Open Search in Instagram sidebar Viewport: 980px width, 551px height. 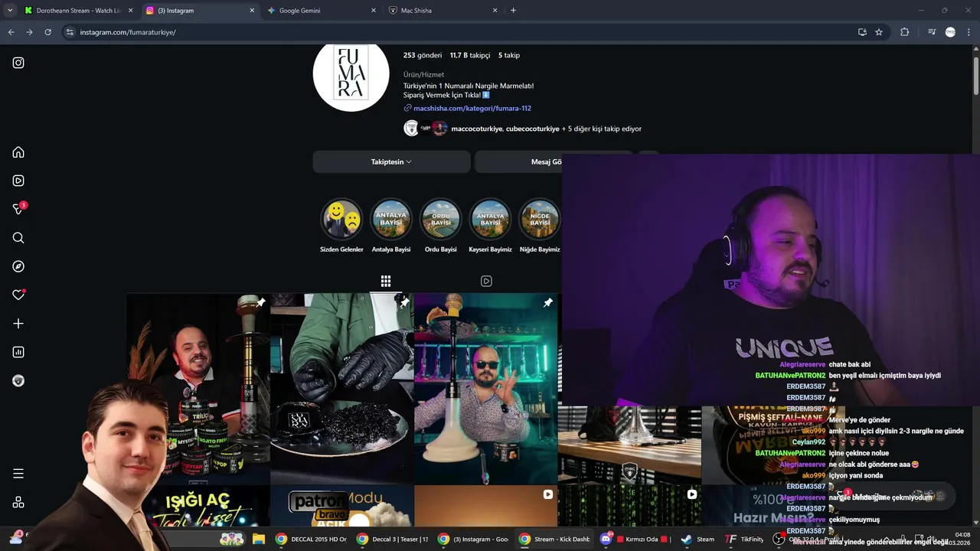pyautogui.click(x=18, y=238)
